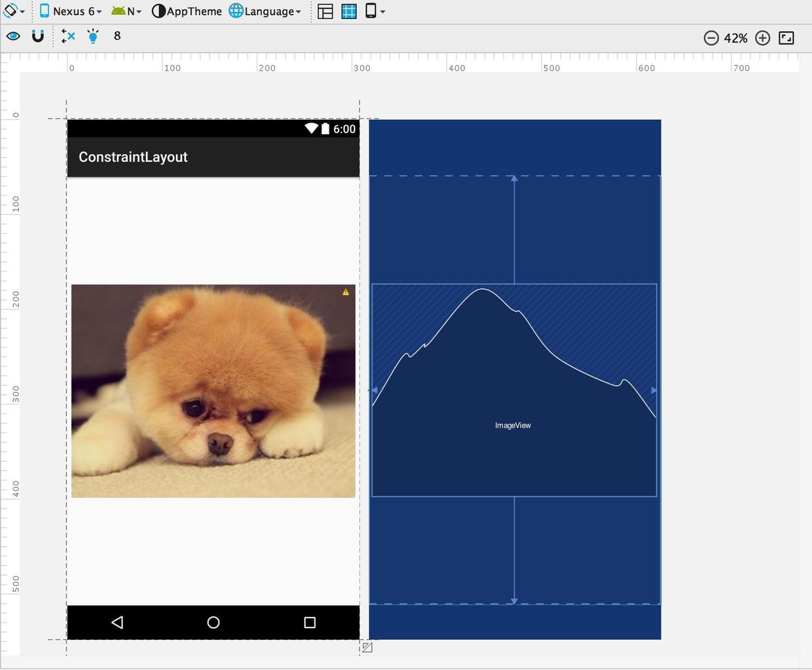Click the resize handle below the phone preview
The width and height of the screenshot is (812, 670).
click(x=367, y=647)
